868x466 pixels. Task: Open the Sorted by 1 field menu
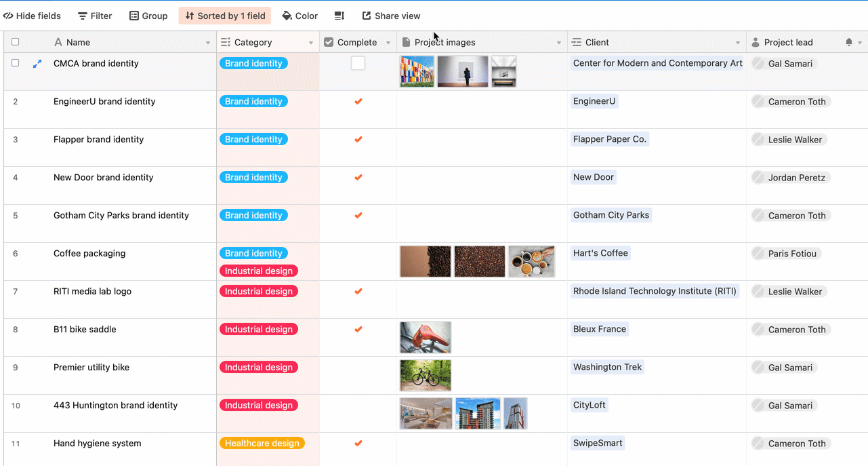(x=224, y=16)
